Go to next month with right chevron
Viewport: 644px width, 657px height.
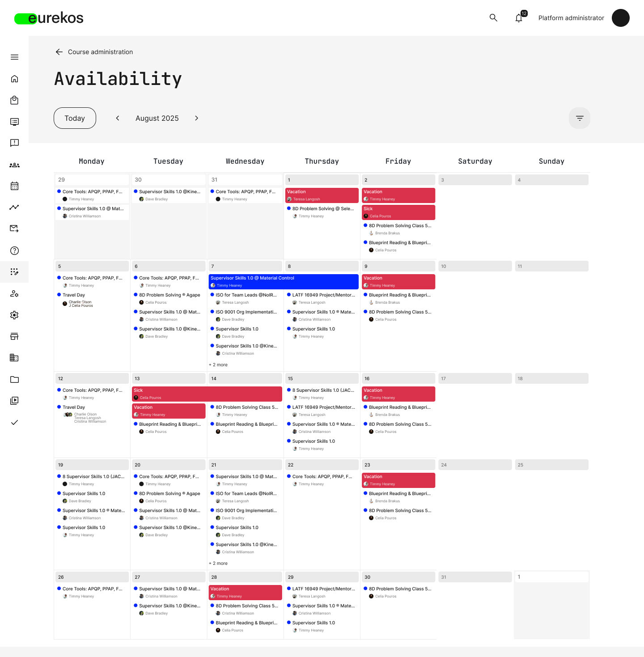[x=196, y=118]
